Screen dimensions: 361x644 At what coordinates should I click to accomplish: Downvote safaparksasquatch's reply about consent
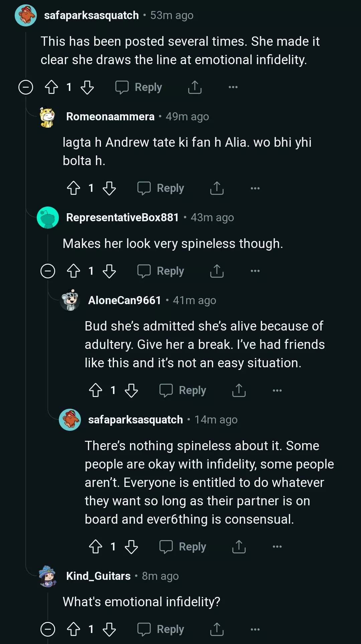coord(132,547)
